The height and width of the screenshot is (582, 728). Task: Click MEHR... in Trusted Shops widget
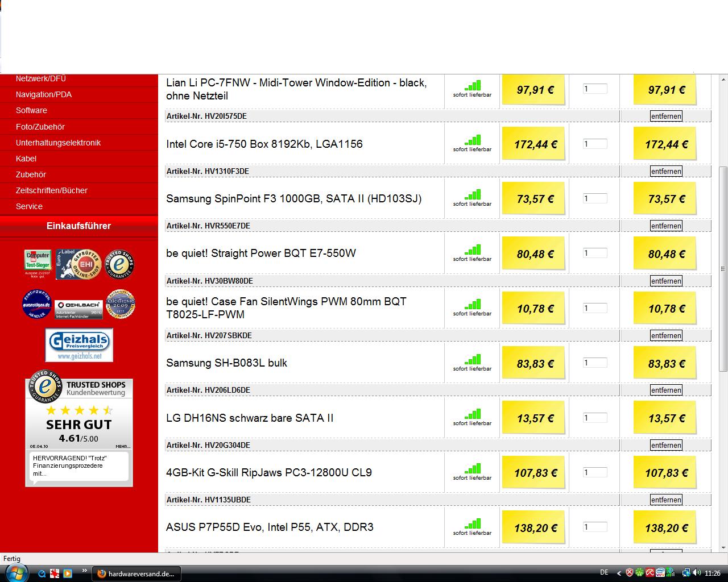coord(122,446)
